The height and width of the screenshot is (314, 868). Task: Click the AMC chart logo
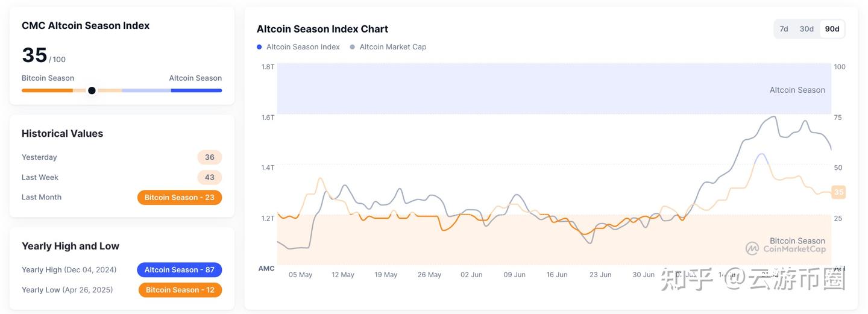(266, 268)
